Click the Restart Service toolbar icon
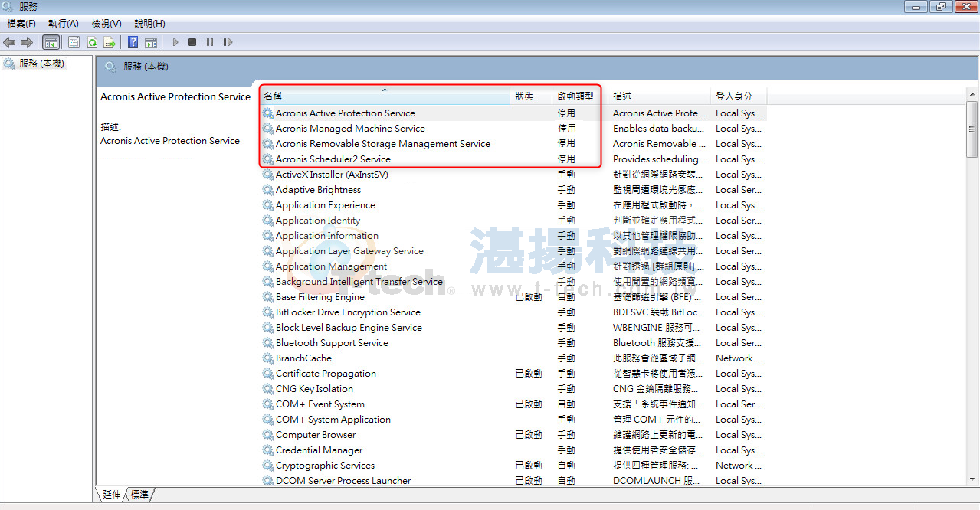Screen dimensions: 980x510 228,42
